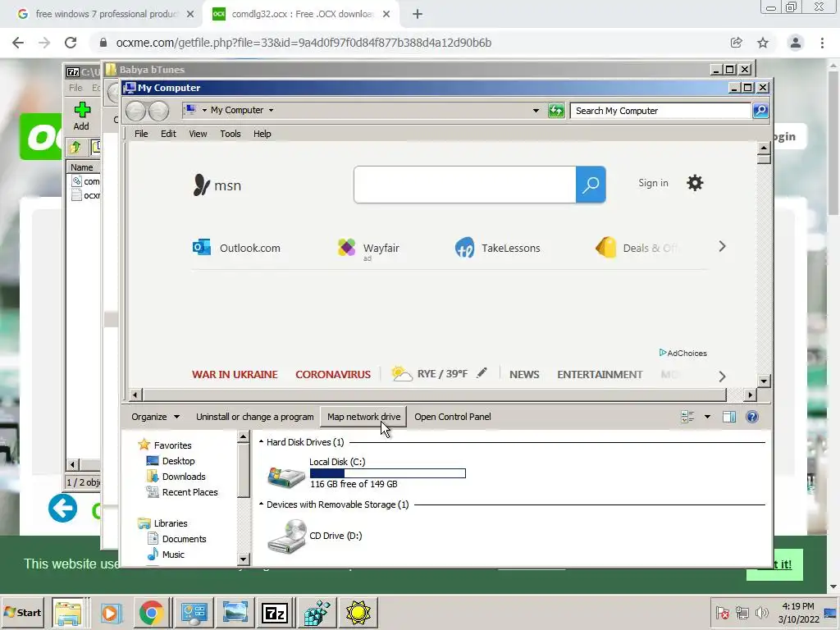Click the up folder icon in 7-Zip window
The image size is (840, 630).
point(75,147)
